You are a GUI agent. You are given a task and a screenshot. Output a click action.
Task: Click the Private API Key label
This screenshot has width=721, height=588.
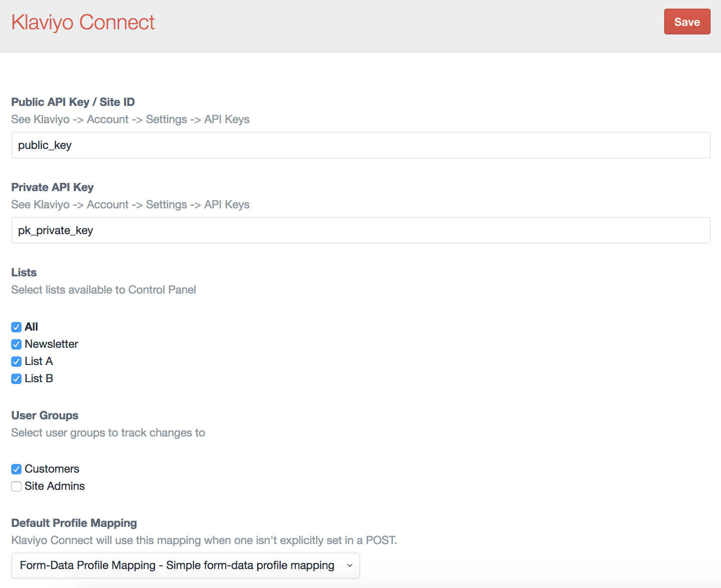click(52, 187)
